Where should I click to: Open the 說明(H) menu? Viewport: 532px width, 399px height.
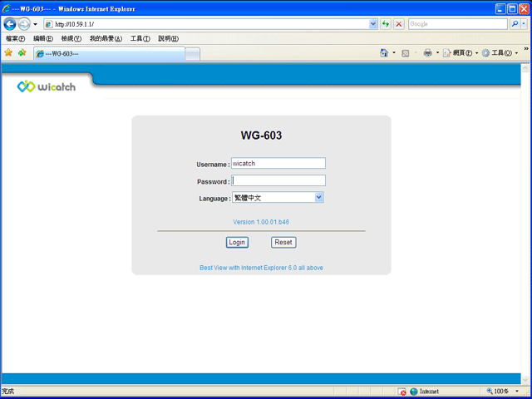tap(168, 39)
